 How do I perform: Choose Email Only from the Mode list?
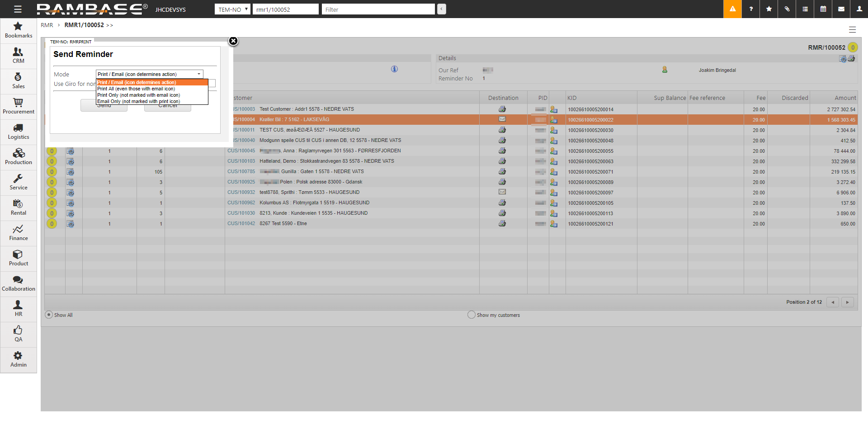tap(138, 102)
